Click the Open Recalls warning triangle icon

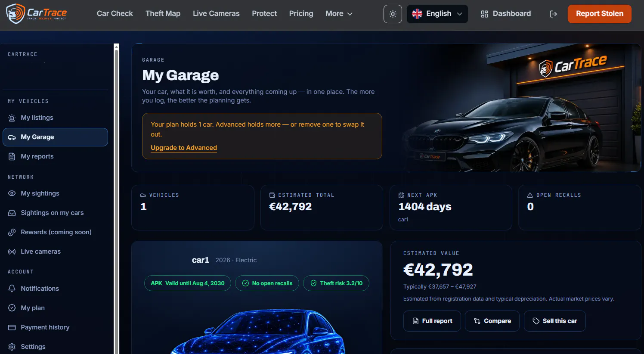[530, 195]
